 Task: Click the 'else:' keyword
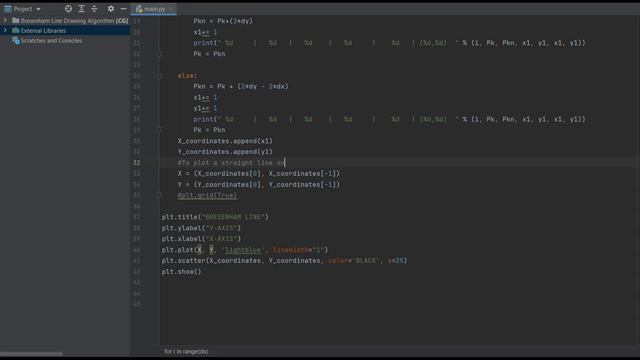(187, 76)
